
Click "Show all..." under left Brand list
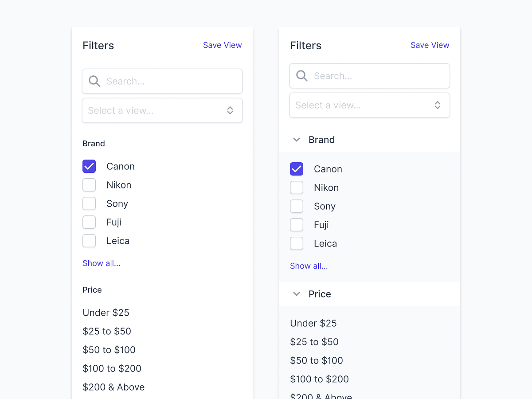(101, 263)
